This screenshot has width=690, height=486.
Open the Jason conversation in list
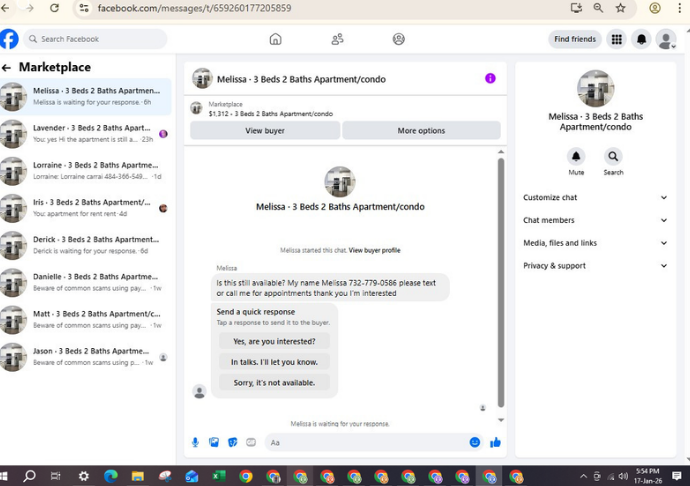tap(86, 357)
